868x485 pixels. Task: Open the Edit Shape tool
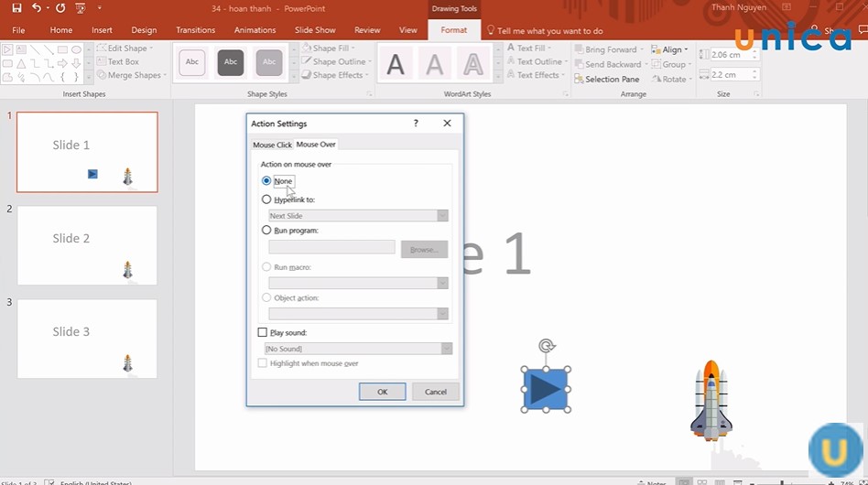[125, 48]
